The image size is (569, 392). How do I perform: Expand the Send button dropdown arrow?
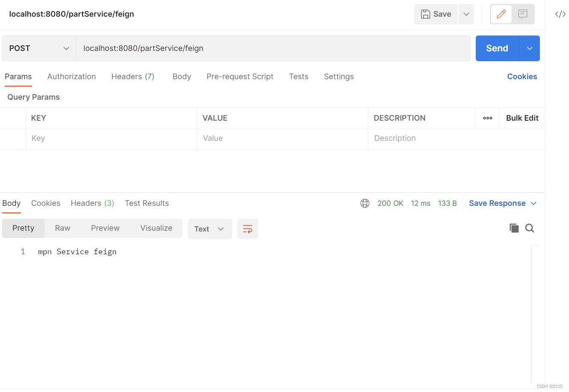pos(530,48)
